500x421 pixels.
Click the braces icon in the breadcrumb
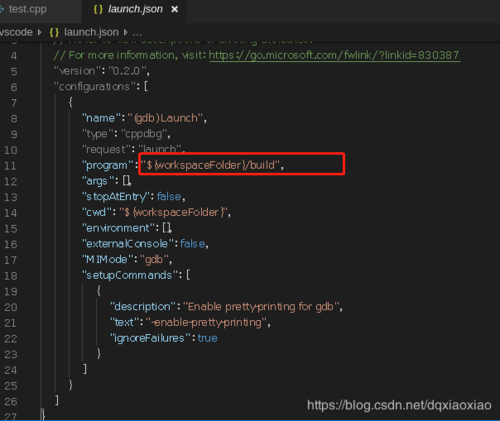point(54,32)
